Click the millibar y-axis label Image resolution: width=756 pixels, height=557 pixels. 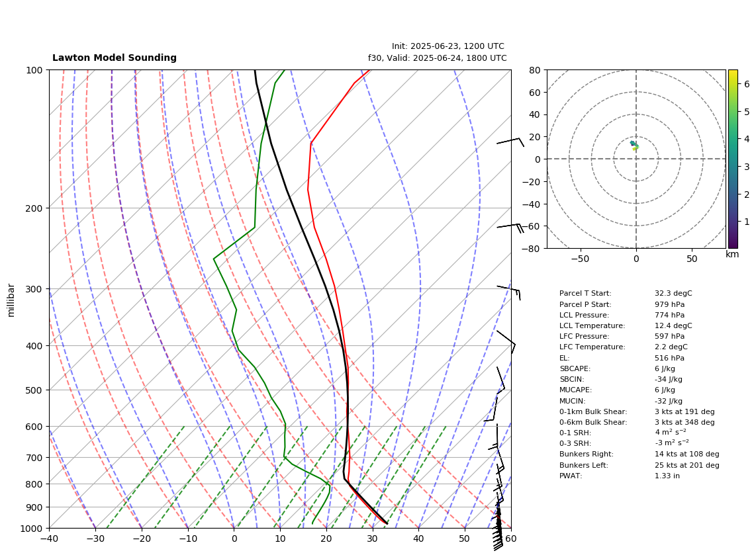point(11,300)
